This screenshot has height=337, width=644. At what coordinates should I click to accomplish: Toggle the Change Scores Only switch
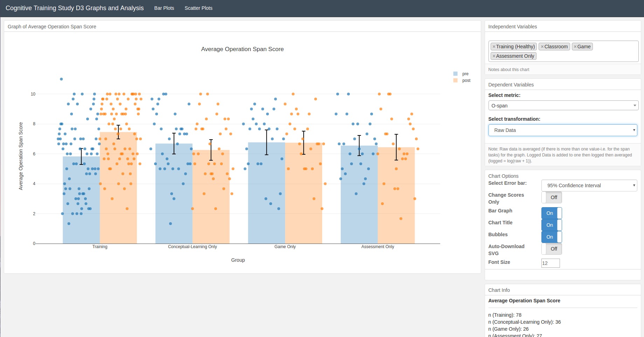point(551,197)
